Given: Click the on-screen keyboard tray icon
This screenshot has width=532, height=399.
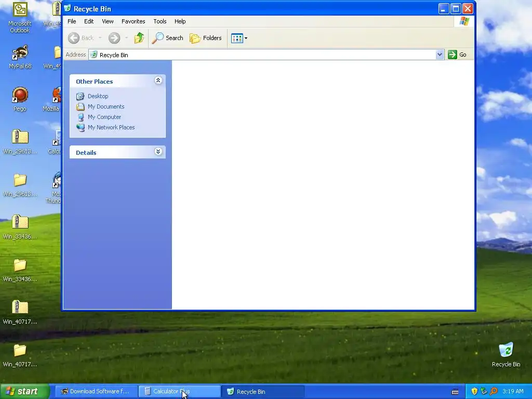Looking at the screenshot, I should click(455, 392).
